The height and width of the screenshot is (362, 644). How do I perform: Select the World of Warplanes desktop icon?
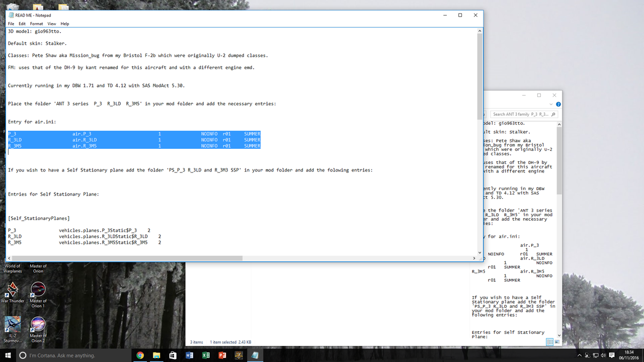click(x=13, y=268)
